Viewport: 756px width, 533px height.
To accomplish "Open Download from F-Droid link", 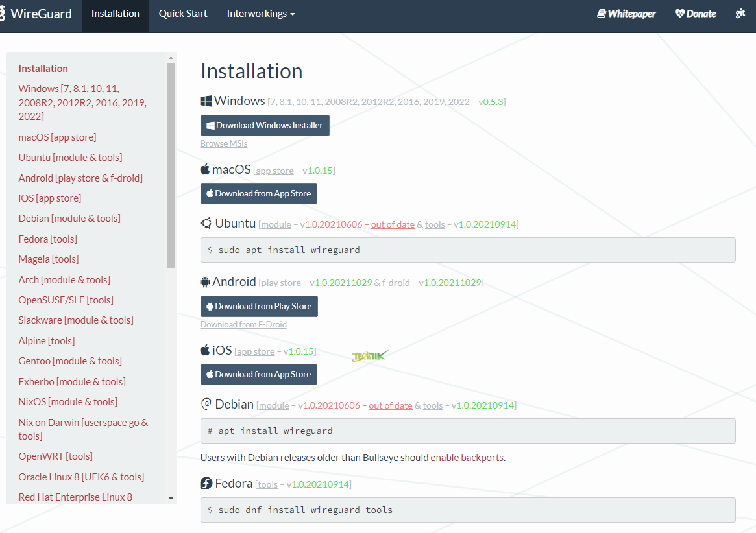I will coord(243,324).
